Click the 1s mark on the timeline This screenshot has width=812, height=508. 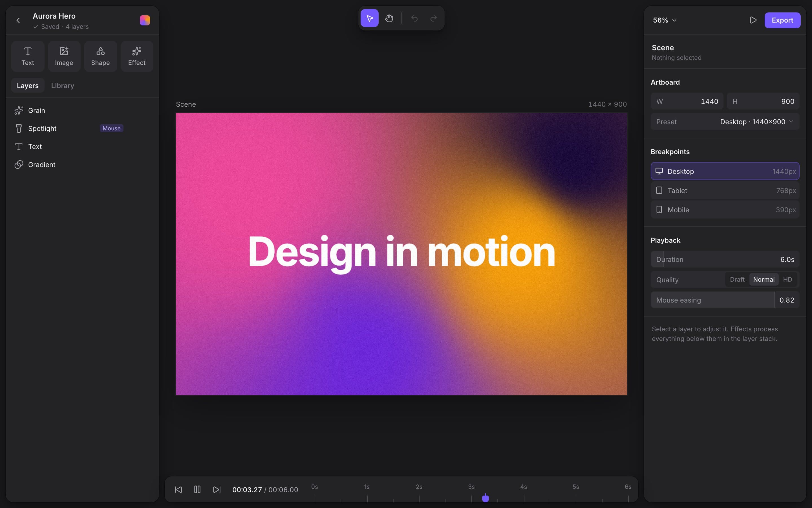point(367,487)
